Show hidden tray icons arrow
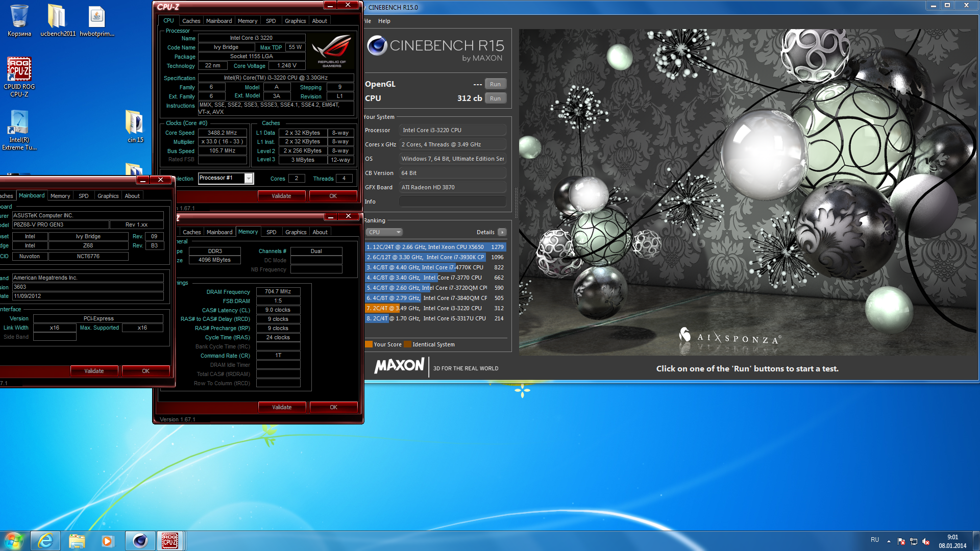 tap(889, 541)
